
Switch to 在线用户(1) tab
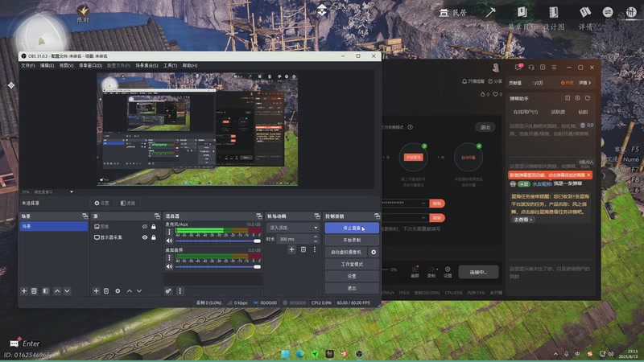pyautogui.click(x=526, y=112)
